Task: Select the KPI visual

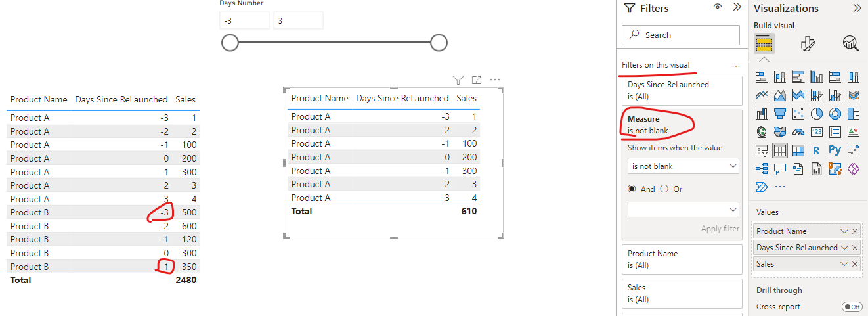Action: pos(854,132)
